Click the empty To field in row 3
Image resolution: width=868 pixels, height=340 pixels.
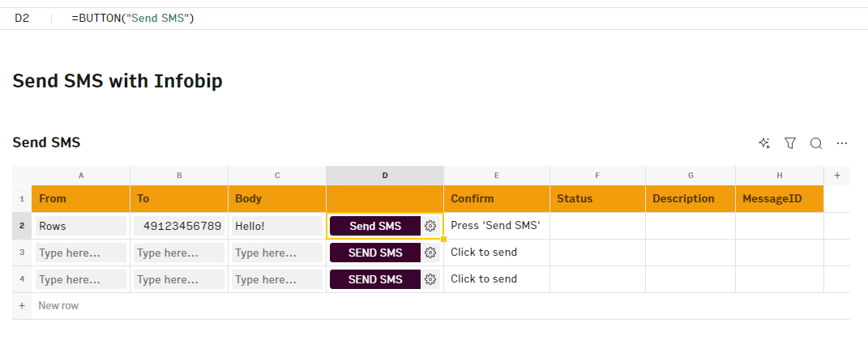(x=179, y=253)
